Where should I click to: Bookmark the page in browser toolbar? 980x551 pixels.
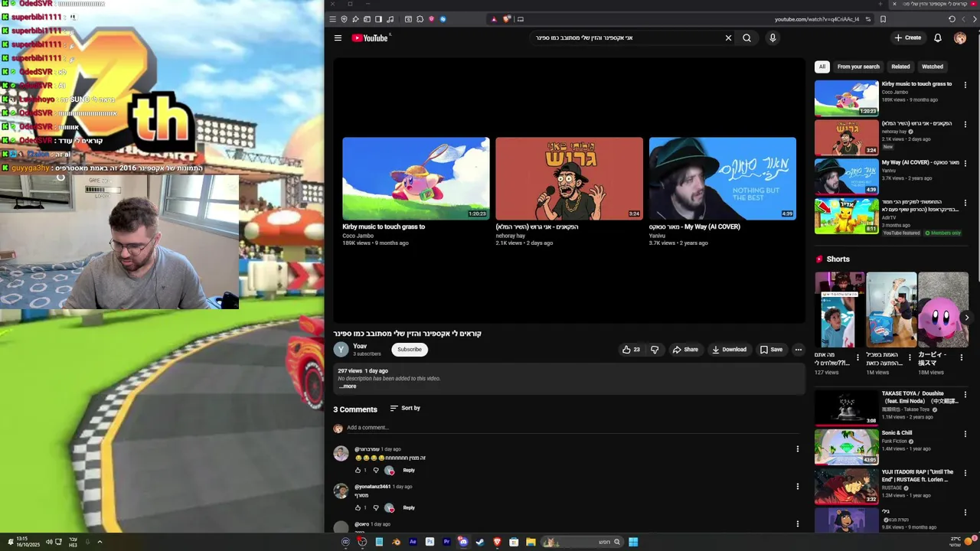pos(883,19)
